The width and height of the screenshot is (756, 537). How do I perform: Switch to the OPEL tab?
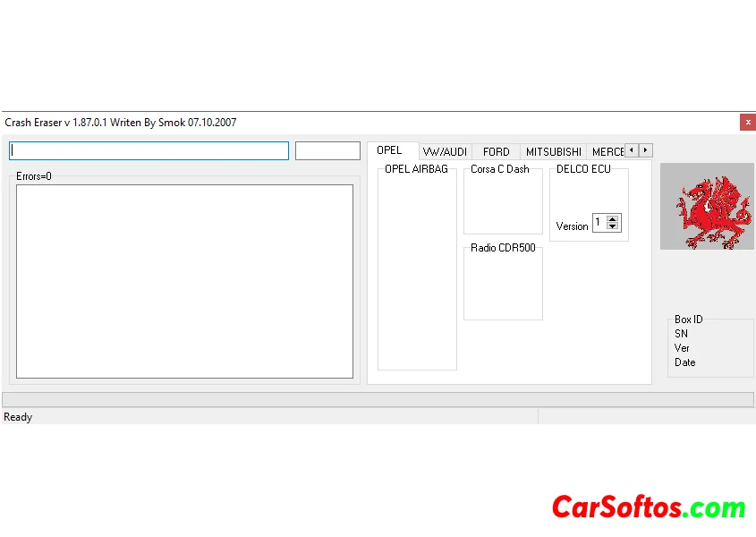389,150
